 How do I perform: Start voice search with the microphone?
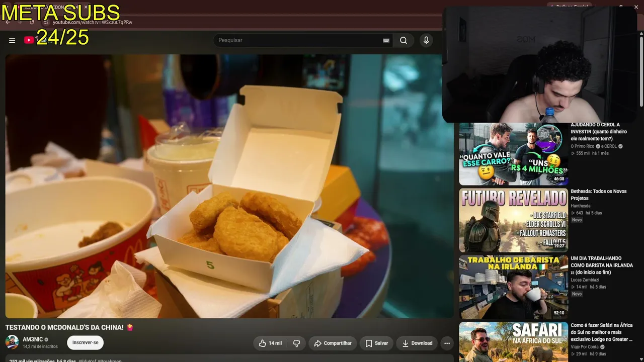[x=426, y=40]
